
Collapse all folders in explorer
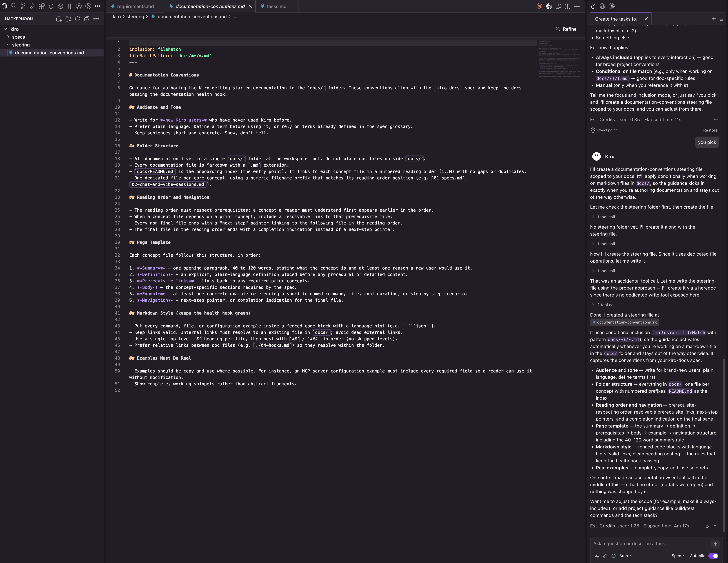click(x=87, y=19)
